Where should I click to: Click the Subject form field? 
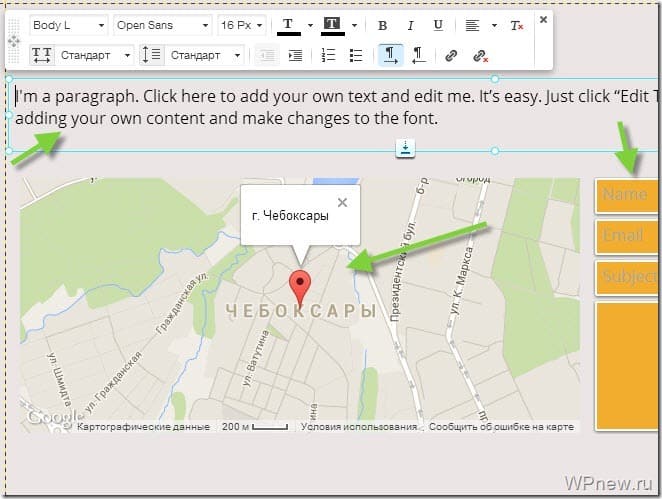tap(627, 278)
